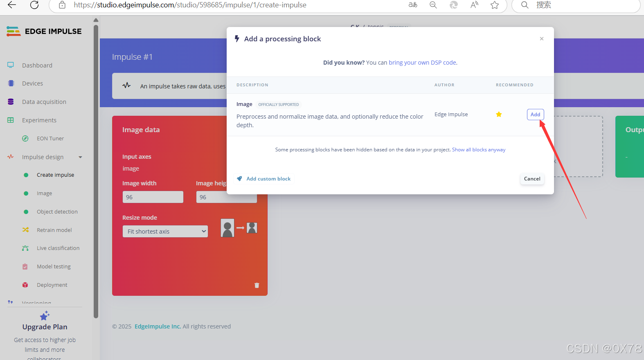644x360 pixels.
Task: Click the OFFICIALLY SUPPORTED badge
Action: (279, 104)
